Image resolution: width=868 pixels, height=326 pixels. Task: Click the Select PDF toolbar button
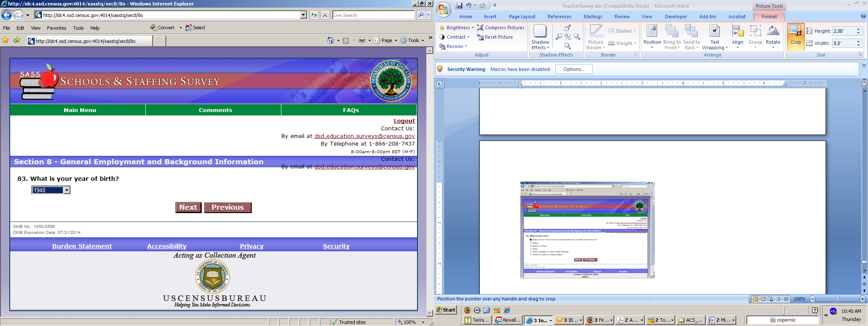pyautogui.click(x=195, y=28)
